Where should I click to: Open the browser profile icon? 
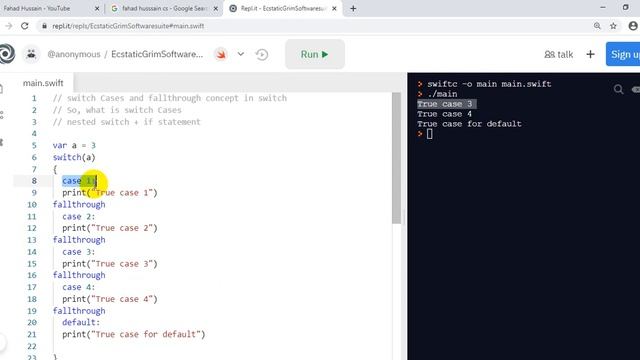pyautogui.click(x=633, y=26)
